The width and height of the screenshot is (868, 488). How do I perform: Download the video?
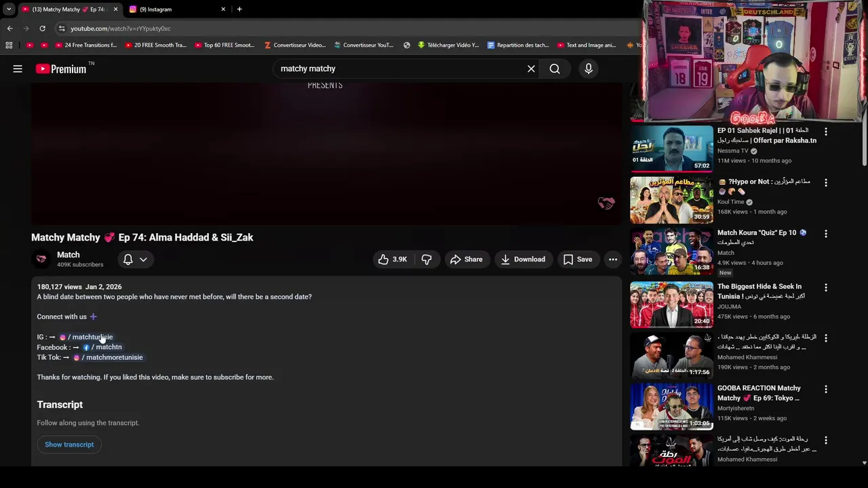click(523, 259)
